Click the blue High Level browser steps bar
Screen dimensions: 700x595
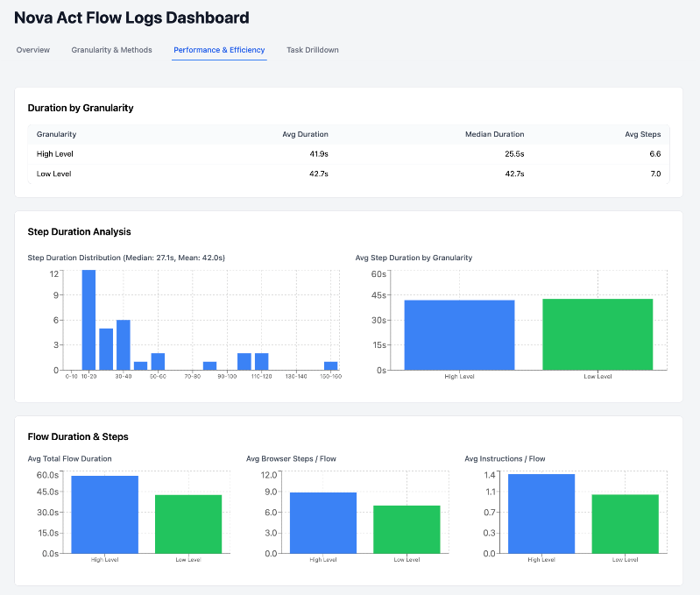pyautogui.click(x=323, y=523)
